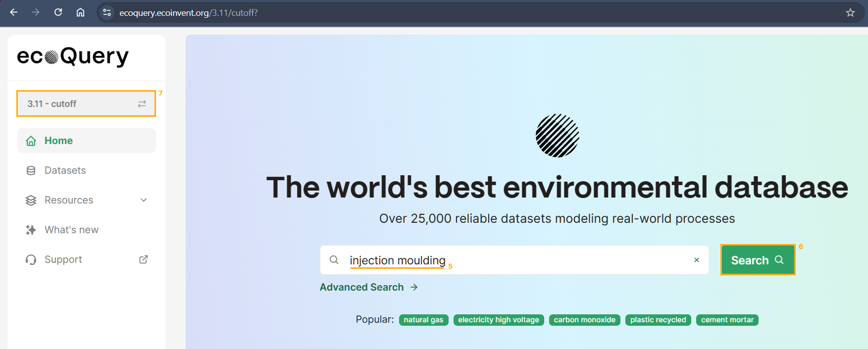Image resolution: width=868 pixels, height=349 pixels.
Task: Click the switch arrows icon in version selector
Action: [142, 104]
